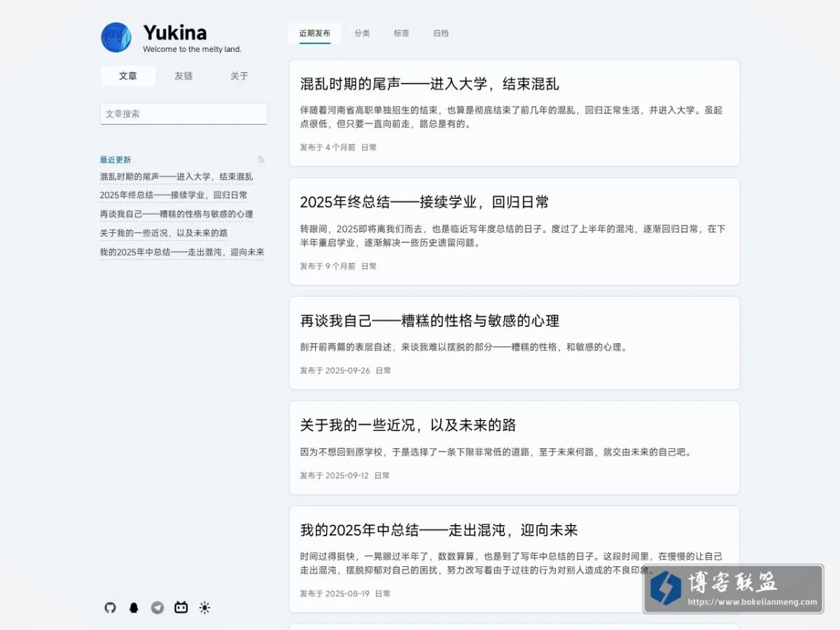This screenshot has width=840, height=630.
Task: Select the 友链 sidebar tab
Action: point(183,76)
